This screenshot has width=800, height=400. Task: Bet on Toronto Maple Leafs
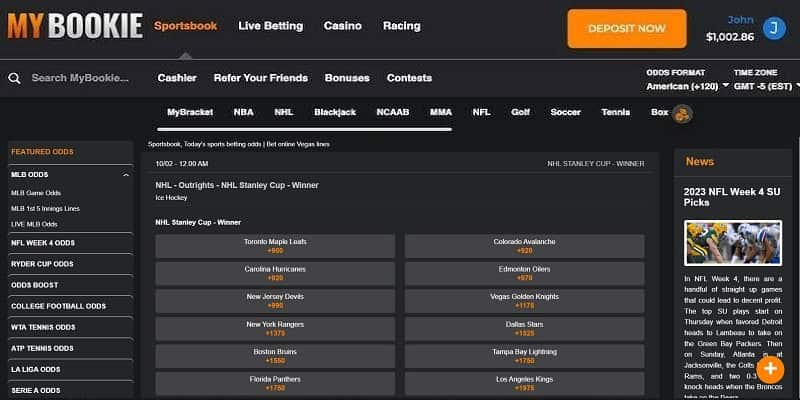[x=275, y=246]
